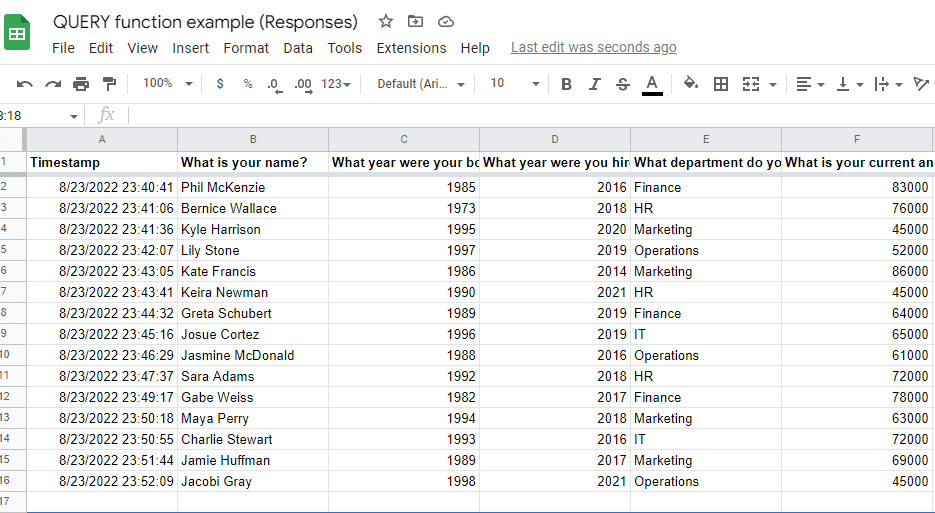Redo the last action
Viewport: 935px width, 513px height.
click(x=53, y=84)
